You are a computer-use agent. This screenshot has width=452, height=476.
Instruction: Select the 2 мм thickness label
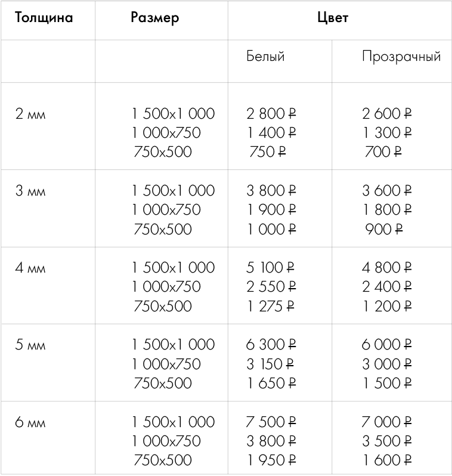click(x=30, y=114)
